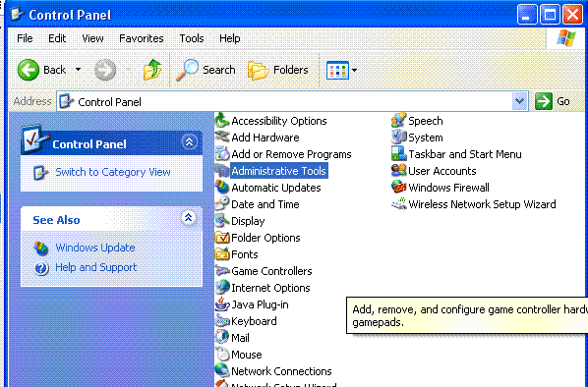This screenshot has height=387, width=588.
Task: Switch to Category View
Action: pyautogui.click(x=113, y=172)
